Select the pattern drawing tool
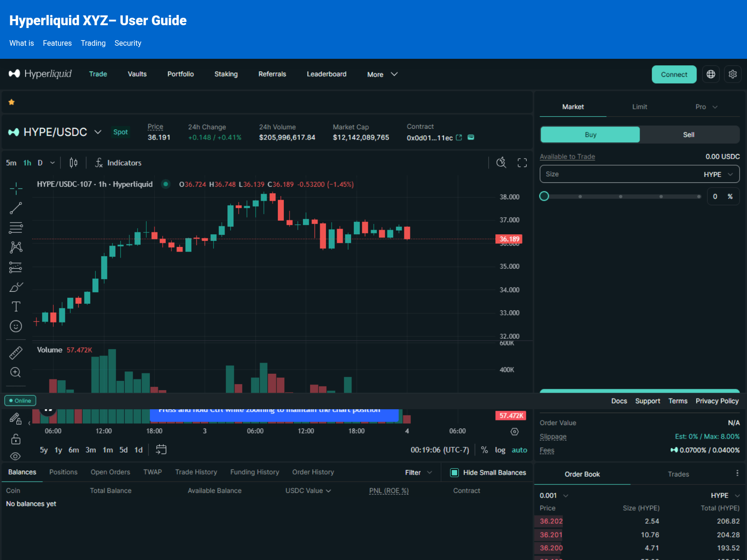Screen dimensions: 747x560 (x=16, y=247)
